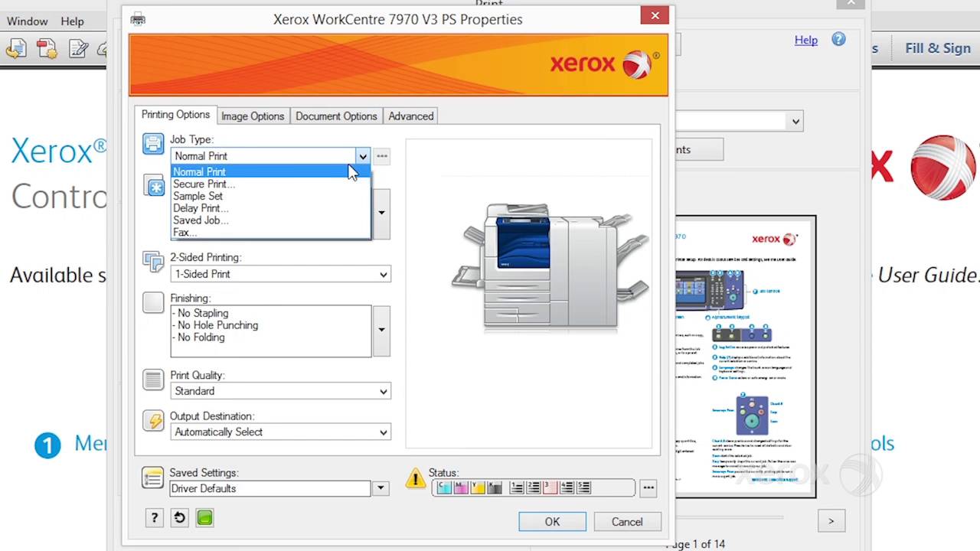Click Acrobat edit document pen icon
The width and height of the screenshot is (980, 551).
(79, 49)
